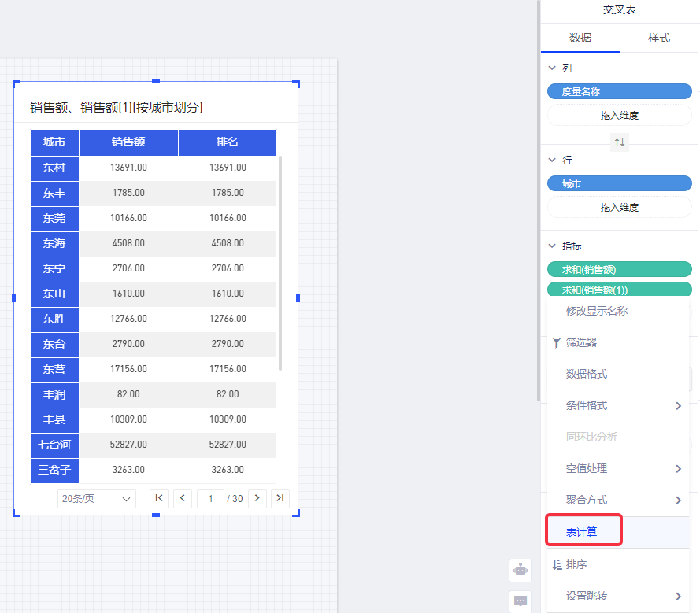Choose 排序 in the context menu
The width and height of the screenshot is (700, 613).
pyautogui.click(x=576, y=564)
